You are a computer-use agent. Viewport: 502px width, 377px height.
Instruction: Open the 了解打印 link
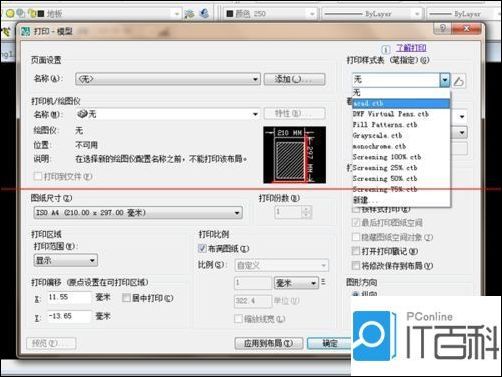pyautogui.click(x=411, y=48)
